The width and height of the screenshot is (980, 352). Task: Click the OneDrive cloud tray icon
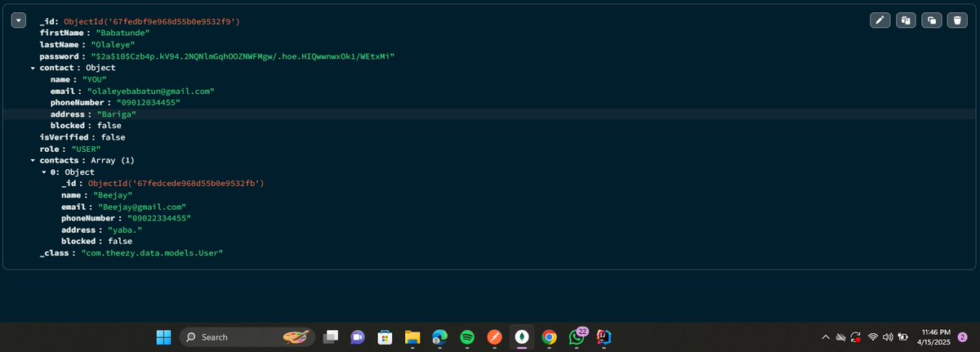(x=839, y=336)
